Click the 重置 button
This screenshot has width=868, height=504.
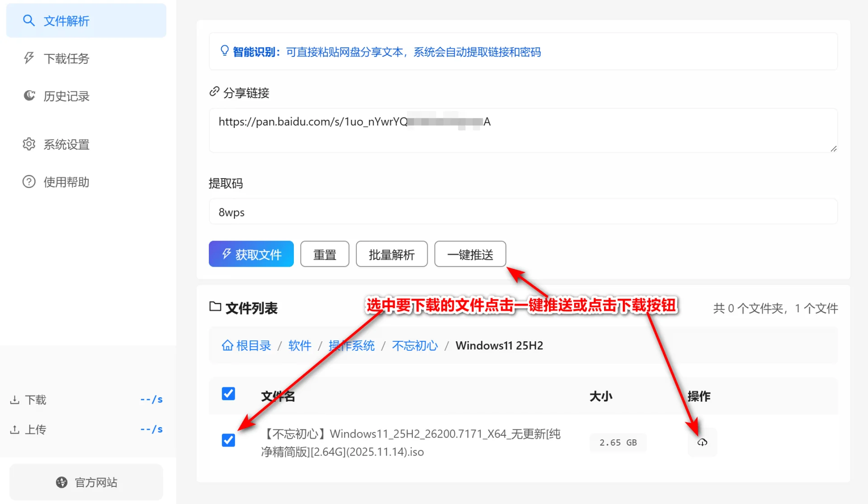coord(325,254)
